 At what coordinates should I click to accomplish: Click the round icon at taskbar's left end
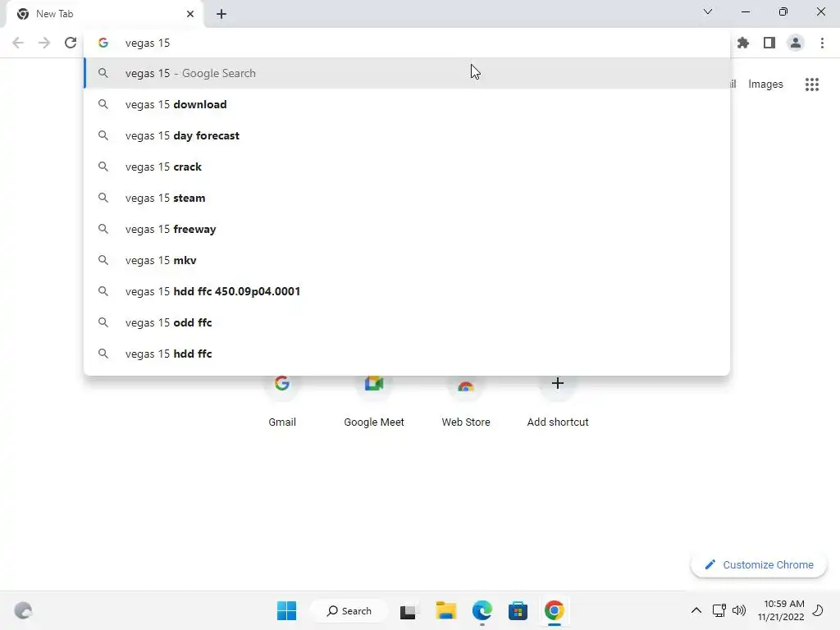[x=23, y=610]
